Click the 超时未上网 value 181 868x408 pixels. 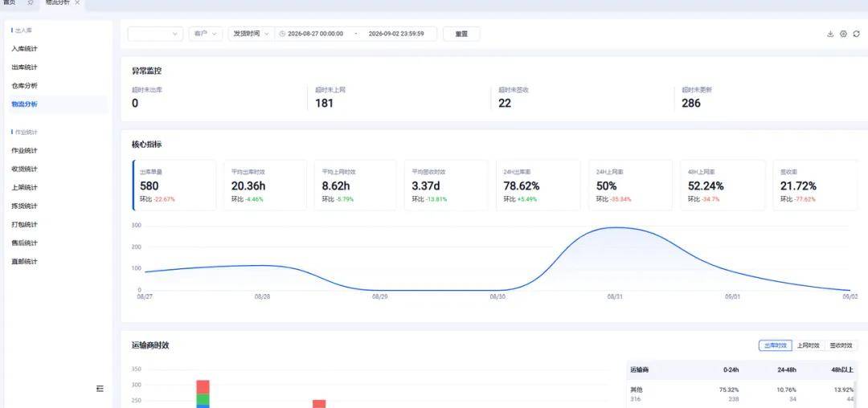(x=325, y=103)
